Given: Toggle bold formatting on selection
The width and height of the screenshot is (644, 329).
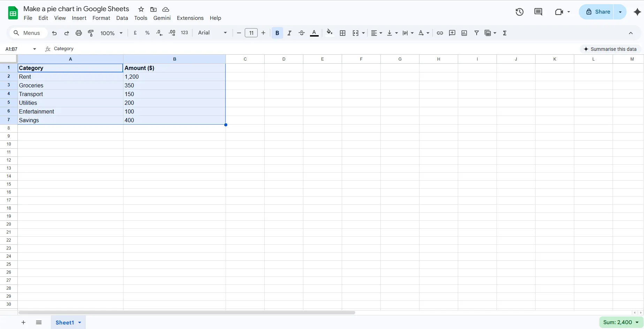Looking at the screenshot, I should point(277,33).
